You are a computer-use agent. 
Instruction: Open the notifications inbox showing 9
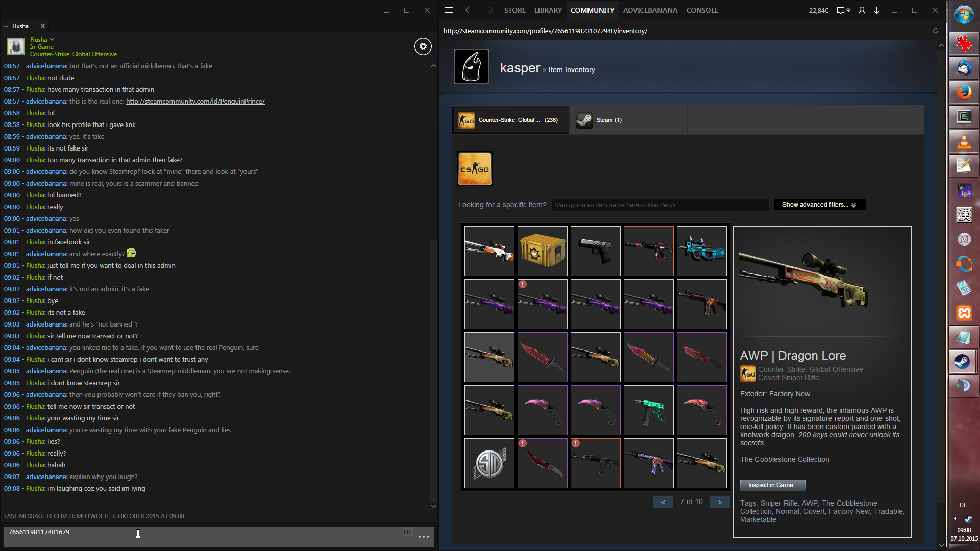(843, 10)
